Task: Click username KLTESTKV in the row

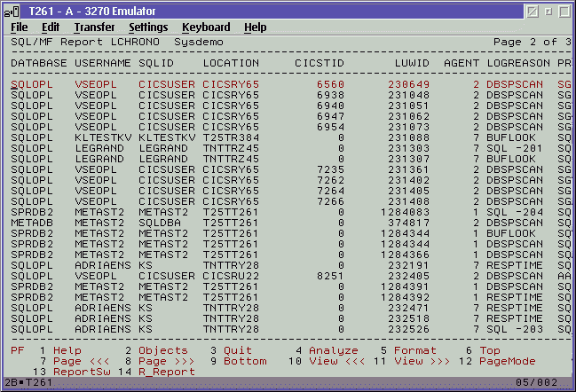Action: click(x=103, y=137)
